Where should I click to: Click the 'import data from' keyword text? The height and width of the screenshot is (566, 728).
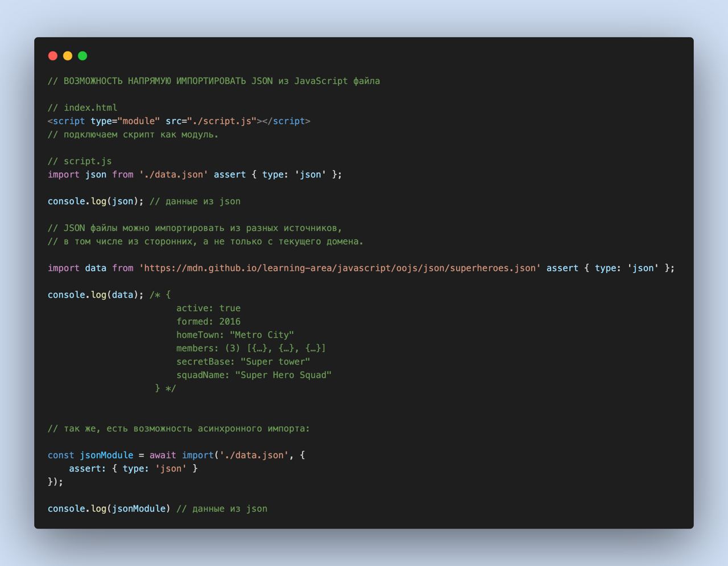pos(90,268)
